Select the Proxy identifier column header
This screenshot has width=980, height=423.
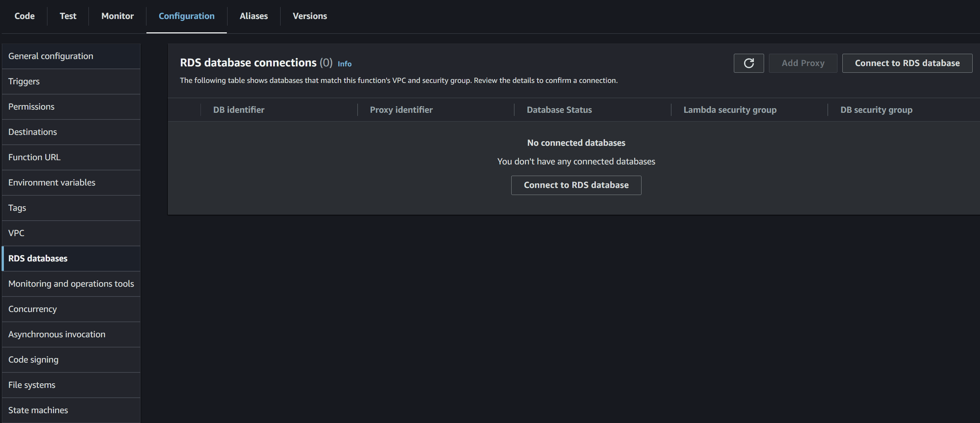[x=400, y=110]
